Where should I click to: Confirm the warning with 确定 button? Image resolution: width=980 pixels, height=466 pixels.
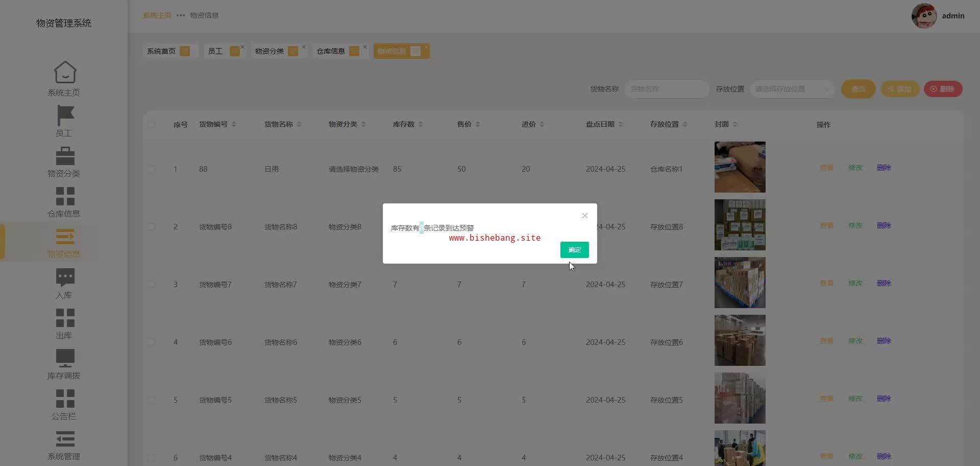(x=575, y=250)
